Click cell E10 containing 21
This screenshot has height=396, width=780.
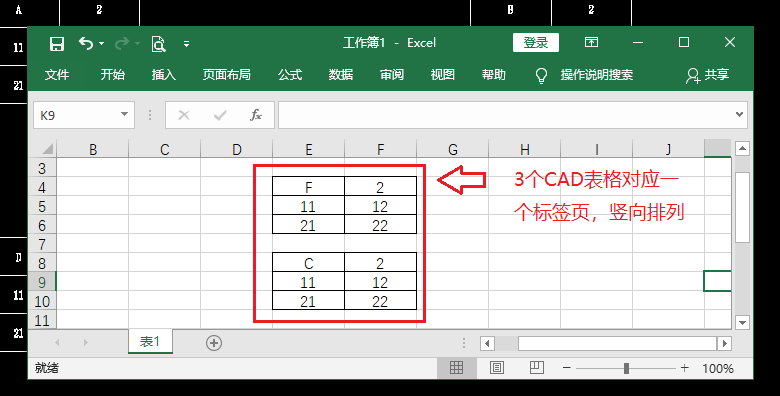coord(308,301)
